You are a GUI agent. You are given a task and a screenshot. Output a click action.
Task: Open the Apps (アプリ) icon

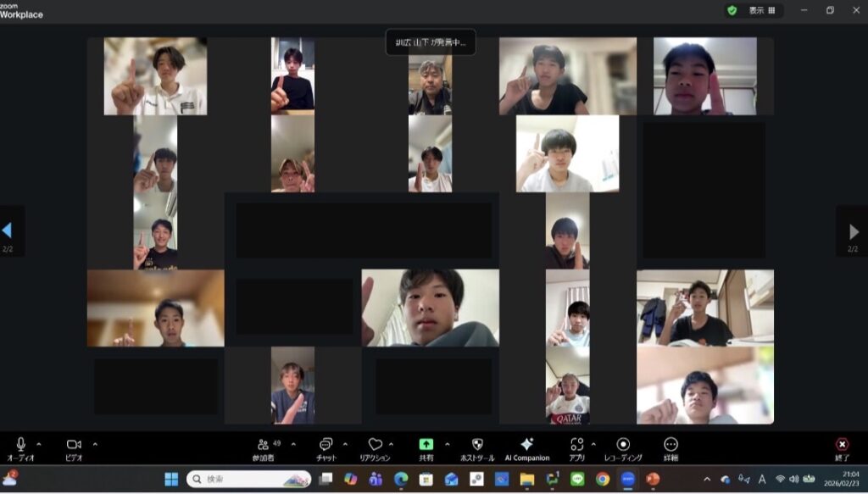click(577, 445)
